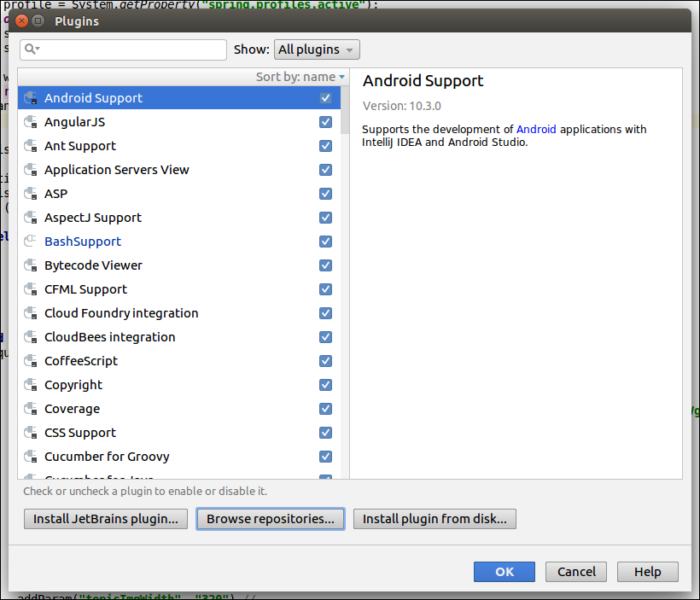Open the Show All plugins dropdown
This screenshot has height=600, width=700.
click(317, 50)
